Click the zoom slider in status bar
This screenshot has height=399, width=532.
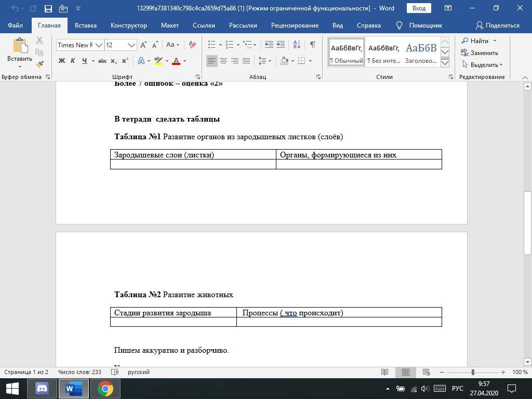click(472, 372)
